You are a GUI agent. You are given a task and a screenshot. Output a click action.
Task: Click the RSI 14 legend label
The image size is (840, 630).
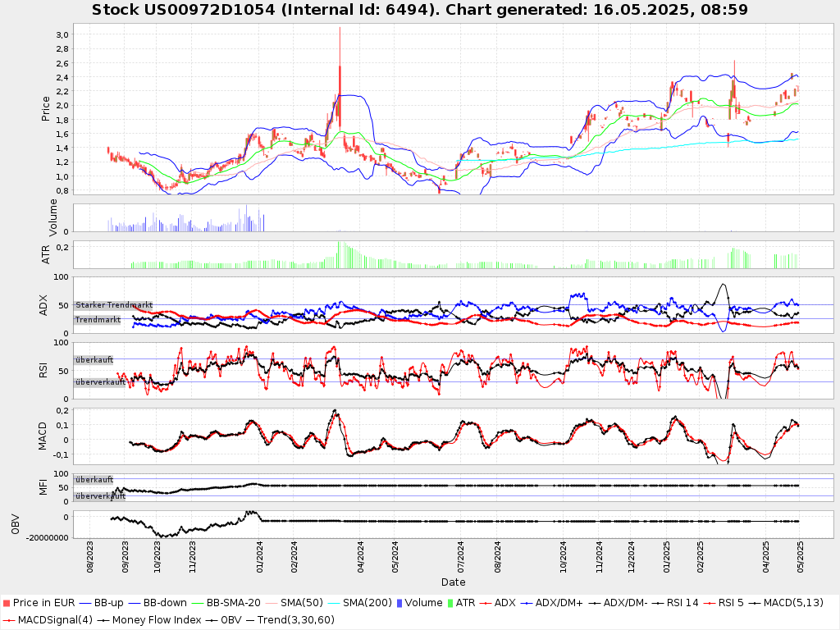click(x=682, y=603)
